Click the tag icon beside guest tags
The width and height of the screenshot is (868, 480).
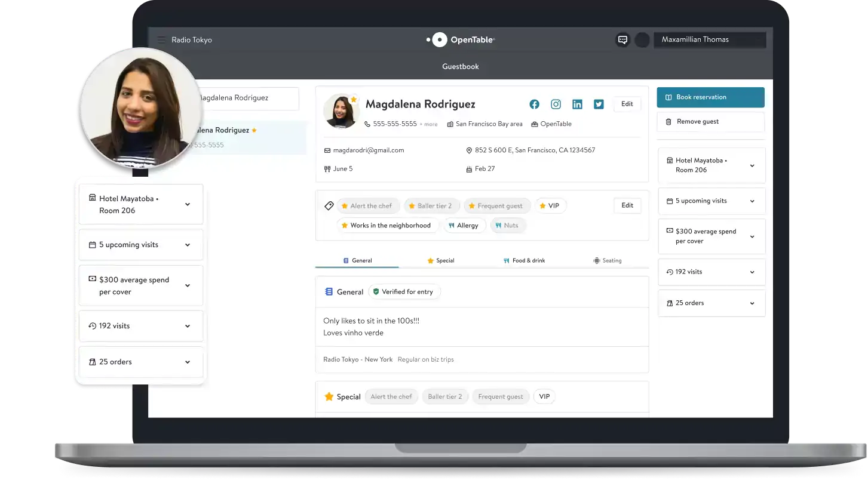pos(329,206)
